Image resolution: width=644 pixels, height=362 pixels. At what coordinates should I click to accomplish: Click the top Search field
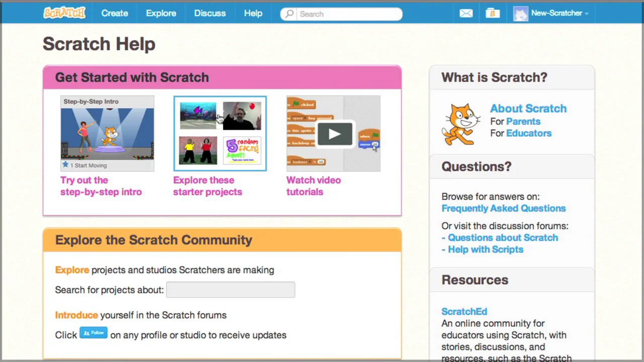point(341,14)
